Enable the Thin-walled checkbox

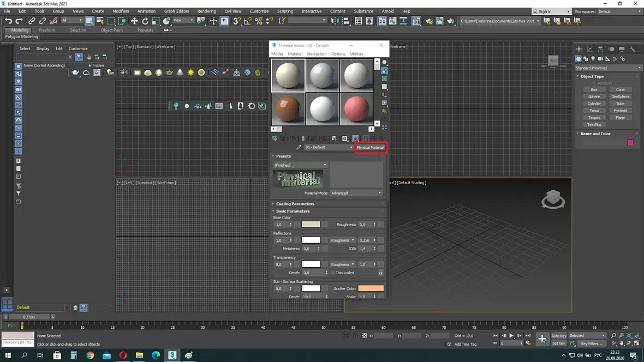[332, 273]
